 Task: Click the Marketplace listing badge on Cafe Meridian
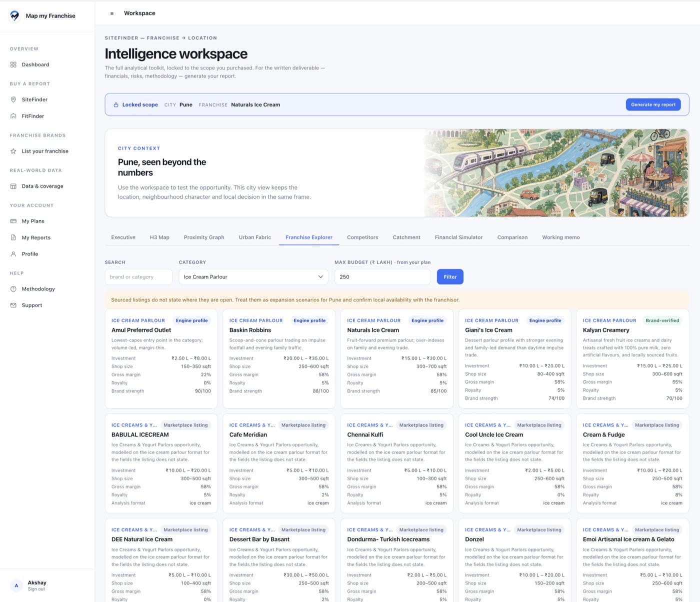(303, 425)
